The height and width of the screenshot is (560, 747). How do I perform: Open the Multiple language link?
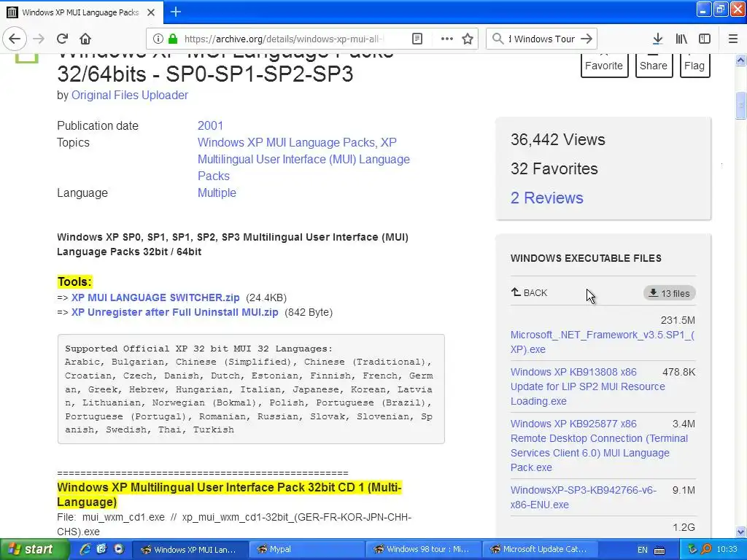[217, 192]
